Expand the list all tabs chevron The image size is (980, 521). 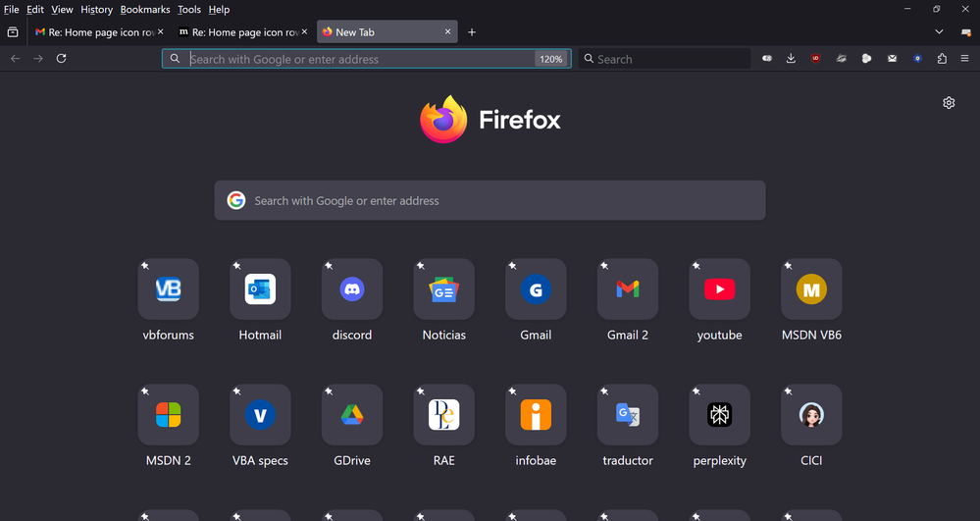939,32
